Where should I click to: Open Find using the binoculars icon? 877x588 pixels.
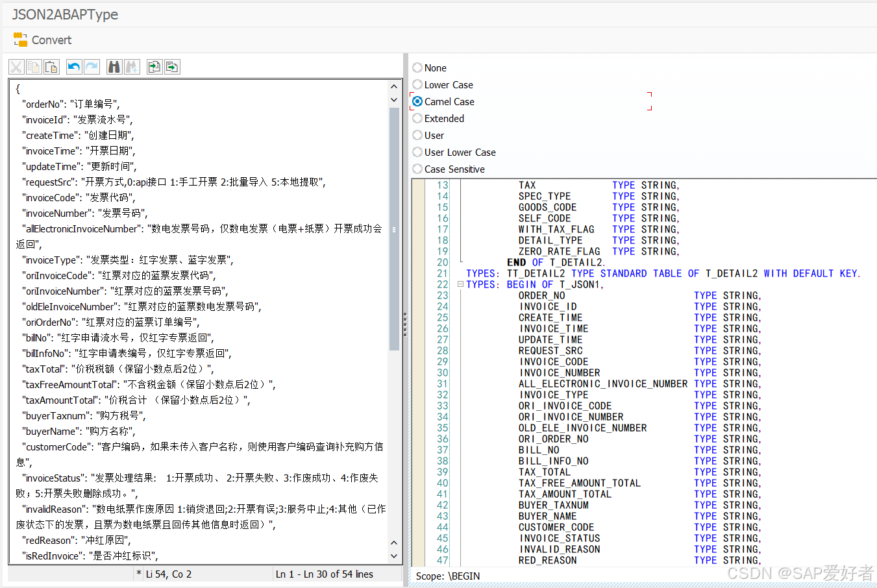coord(114,67)
